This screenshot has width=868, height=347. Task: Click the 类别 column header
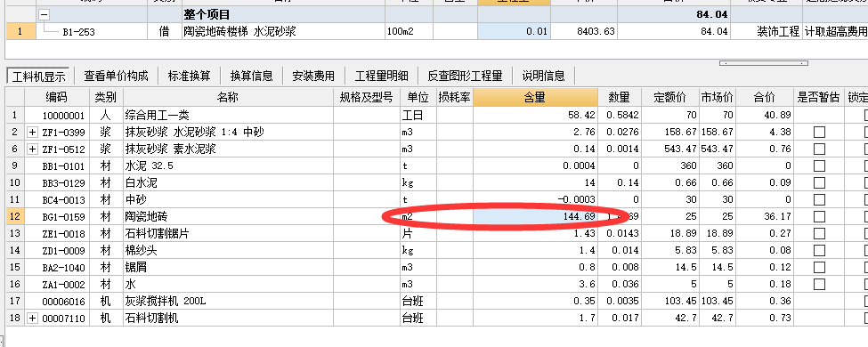click(106, 98)
